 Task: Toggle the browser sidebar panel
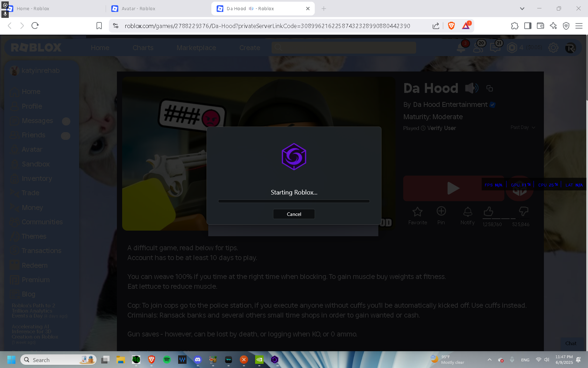tap(527, 26)
